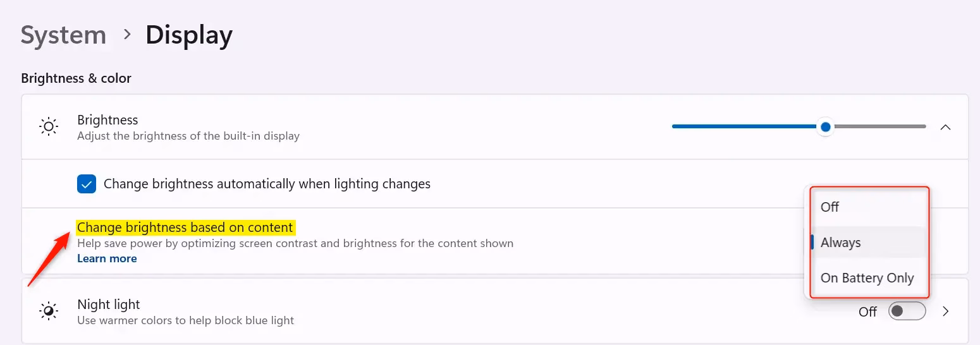Click the Night light half-sun icon
Image resolution: width=980 pixels, height=345 pixels.
coord(49,312)
